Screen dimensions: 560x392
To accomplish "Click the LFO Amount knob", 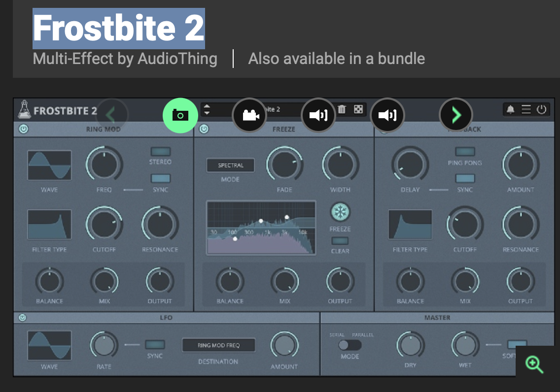I will pos(284,345).
